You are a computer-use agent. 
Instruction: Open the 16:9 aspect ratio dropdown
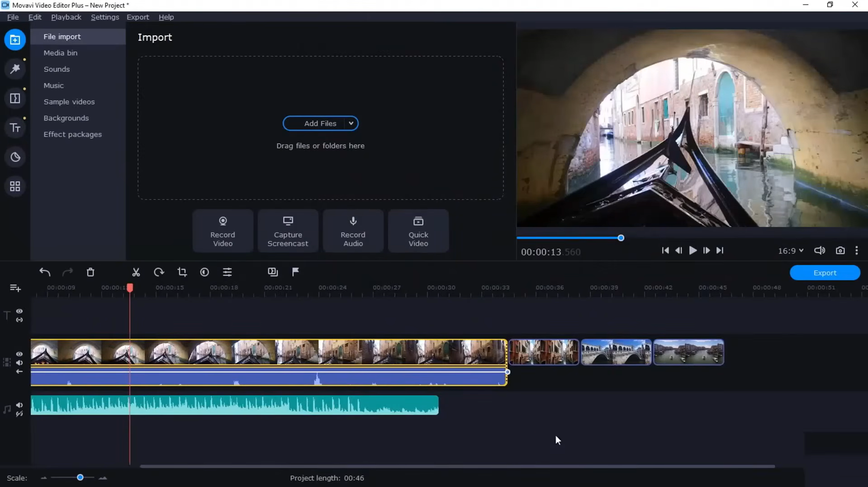point(790,251)
